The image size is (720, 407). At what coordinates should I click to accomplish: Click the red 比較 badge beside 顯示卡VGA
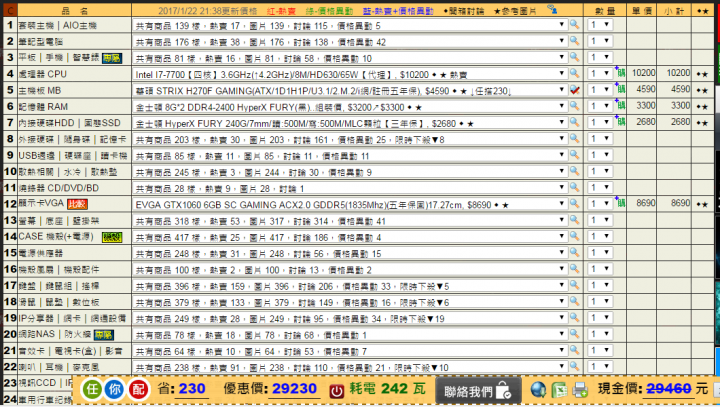coord(77,204)
